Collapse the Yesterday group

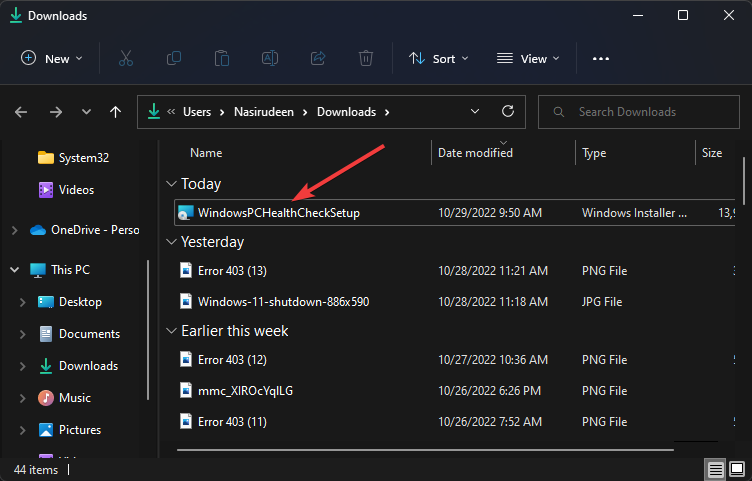171,242
